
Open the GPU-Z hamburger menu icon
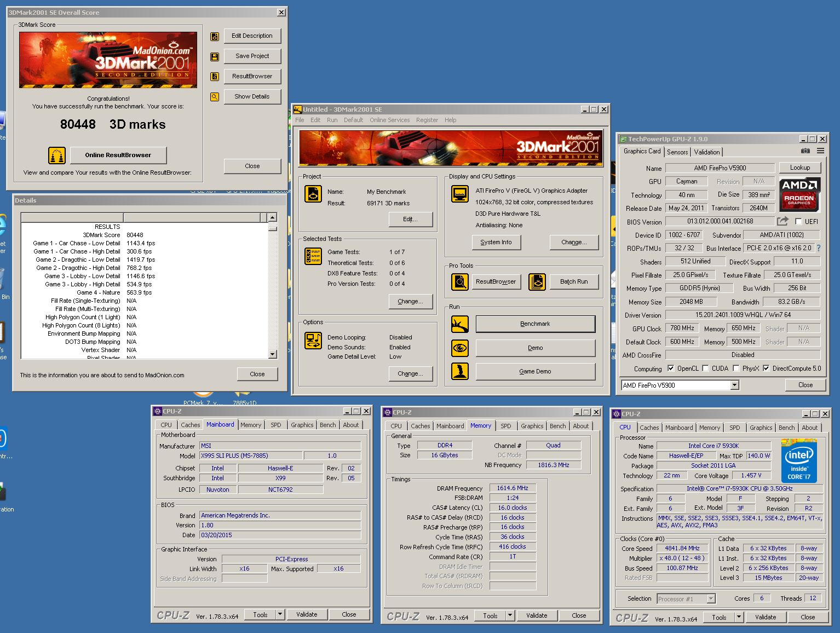point(820,151)
